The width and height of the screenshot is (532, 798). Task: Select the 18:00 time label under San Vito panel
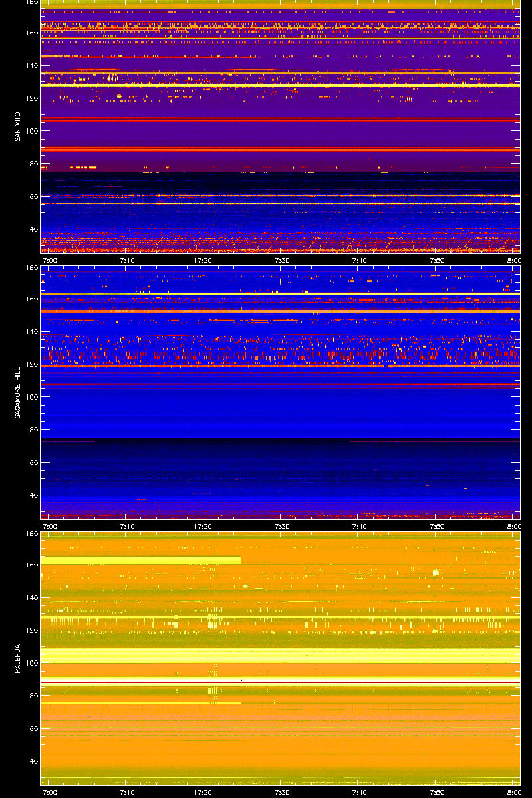pos(511,261)
